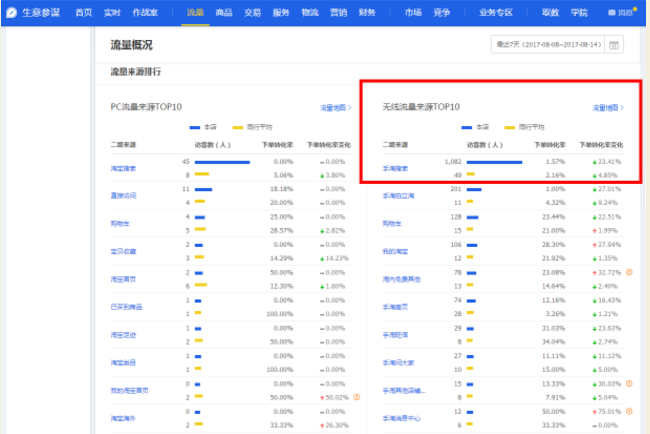Click the 18.18% conversion rate value

click(281, 189)
